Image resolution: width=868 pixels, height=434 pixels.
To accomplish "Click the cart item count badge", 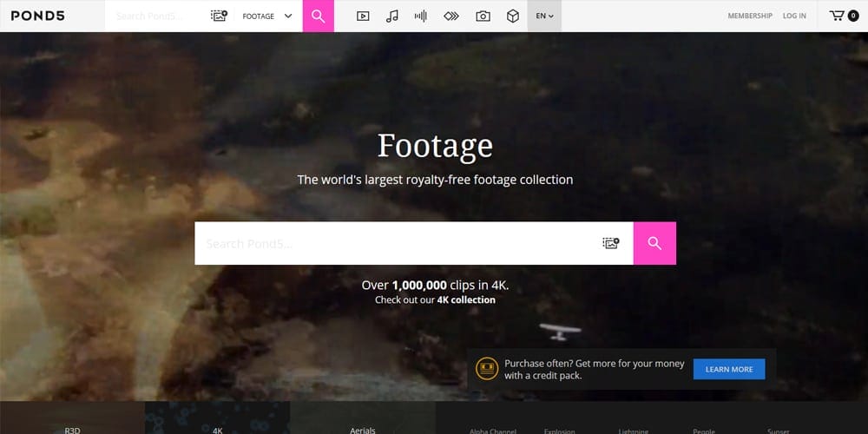I will pos(853,16).
